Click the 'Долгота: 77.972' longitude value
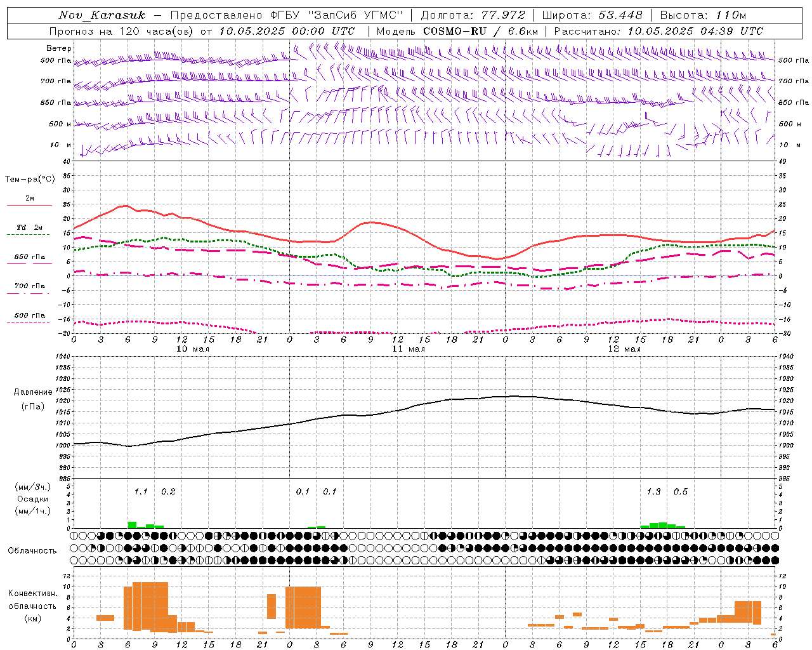812x650 pixels. 473,15
